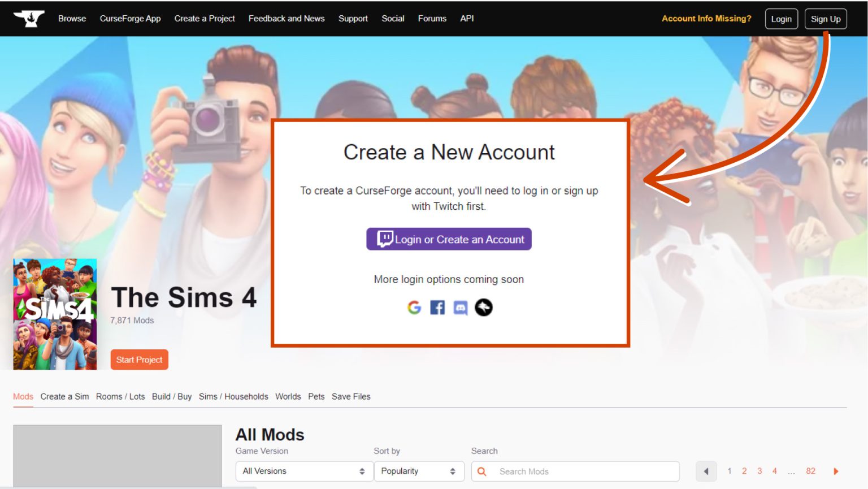Go to next page with right arrow
The height and width of the screenshot is (489, 868).
click(x=836, y=471)
